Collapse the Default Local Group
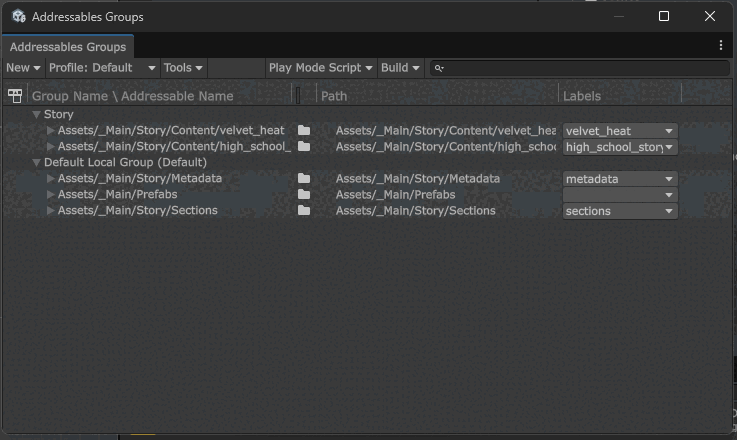Screen dimensions: 737x440 [x=36, y=163]
